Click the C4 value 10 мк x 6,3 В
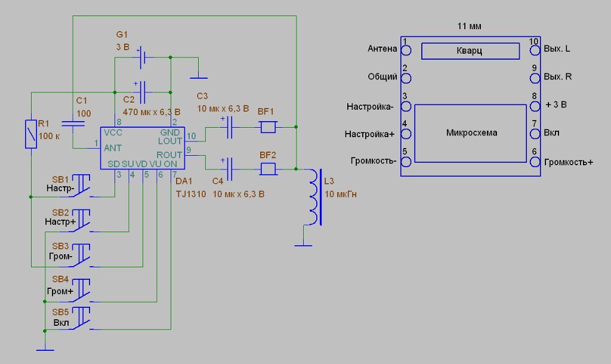 click(239, 194)
